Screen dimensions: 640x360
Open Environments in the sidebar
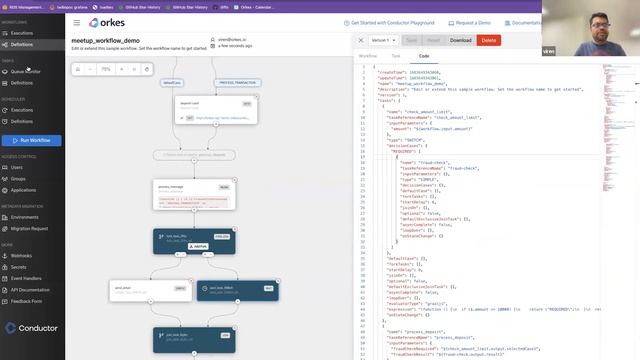point(24,217)
